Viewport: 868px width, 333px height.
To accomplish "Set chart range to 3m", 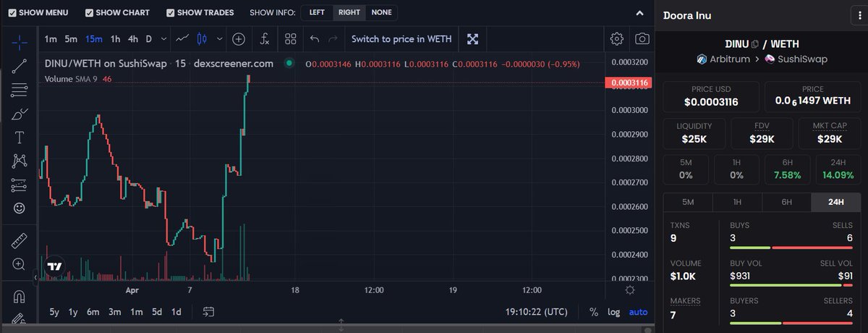I will 114,312.
